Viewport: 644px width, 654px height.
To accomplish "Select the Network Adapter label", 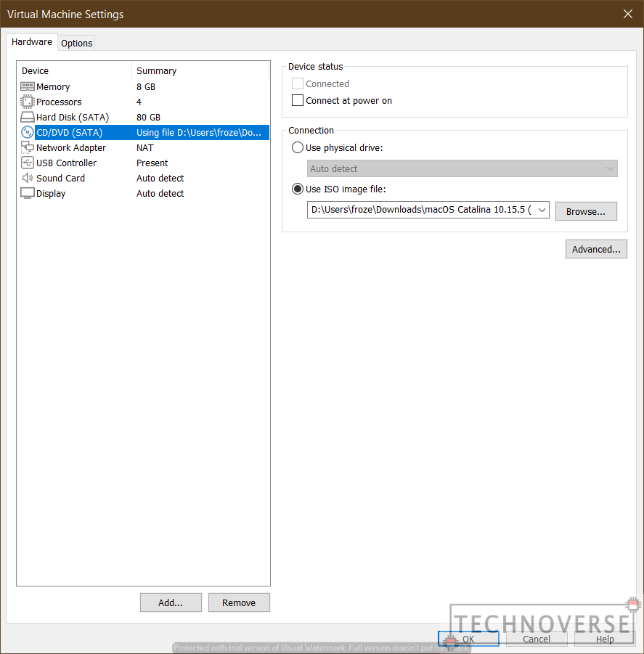I will click(x=71, y=147).
